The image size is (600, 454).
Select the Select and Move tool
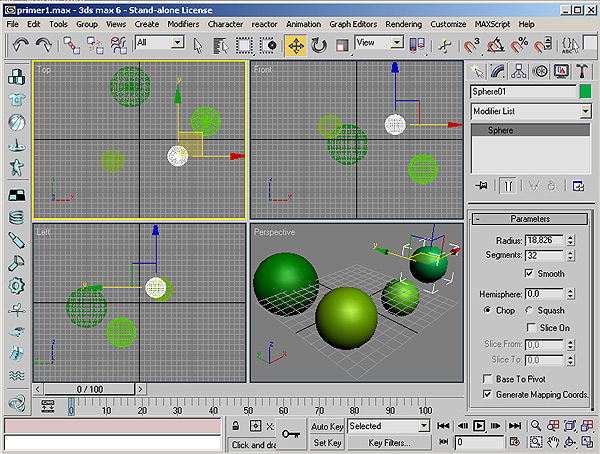pos(296,45)
